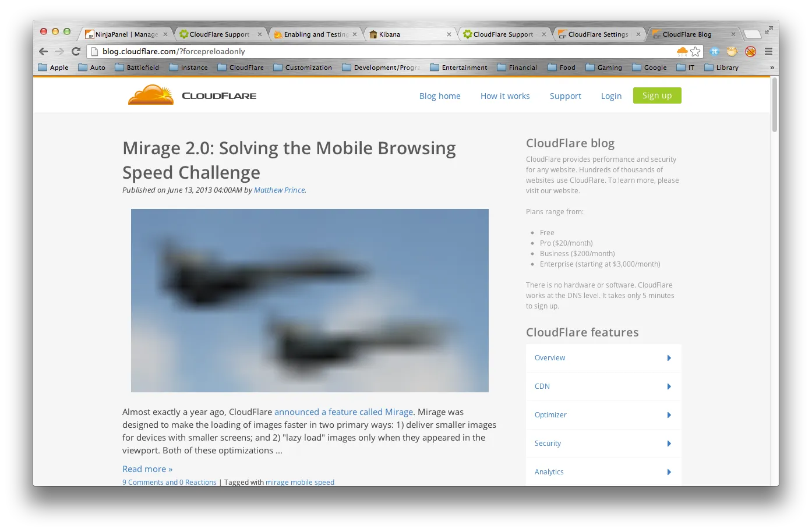Show hidden bookmarks with the overflow chevron
Viewport: 812px width, 532px height.
point(772,68)
